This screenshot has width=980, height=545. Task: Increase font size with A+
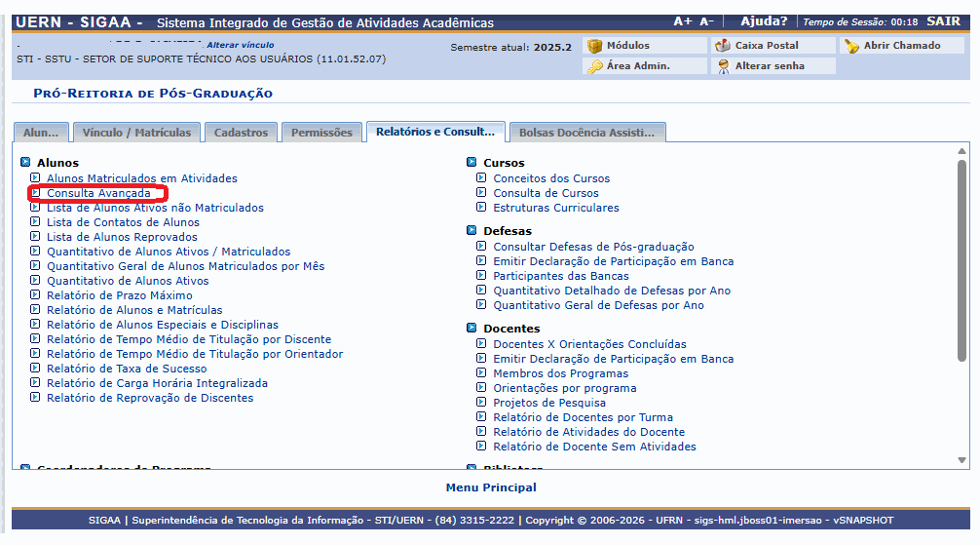point(683,21)
